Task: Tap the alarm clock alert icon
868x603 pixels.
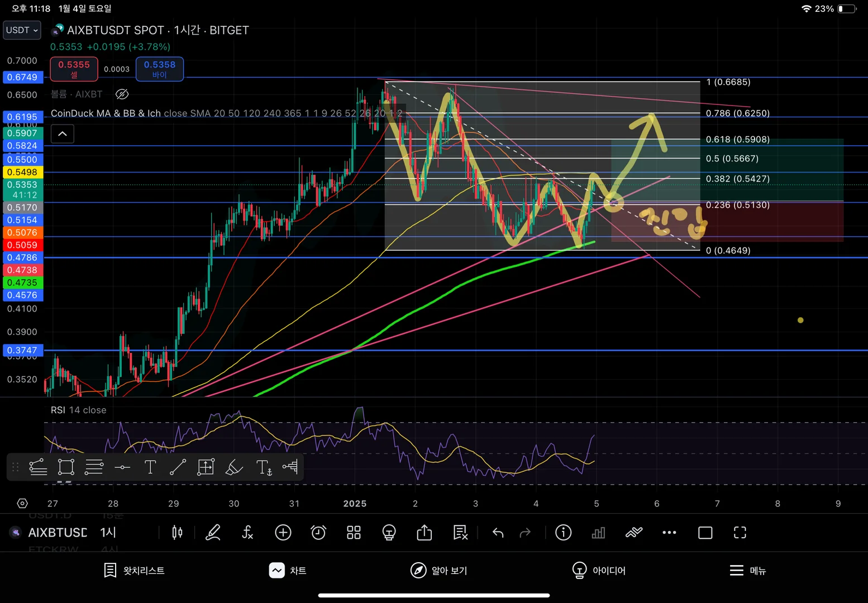Action: [x=318, y=533]
